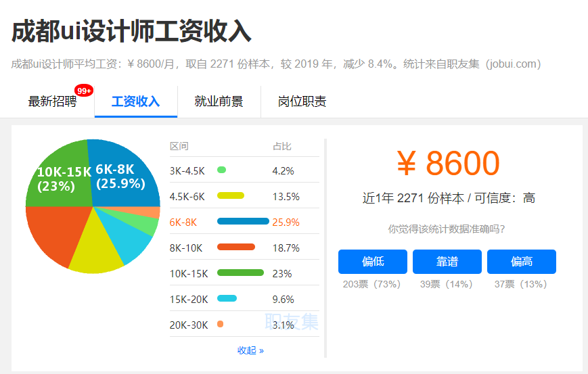588x374 pixels.
Task: Vote 靠谱 on the salary statistic
Action: [x=447, y=262]
